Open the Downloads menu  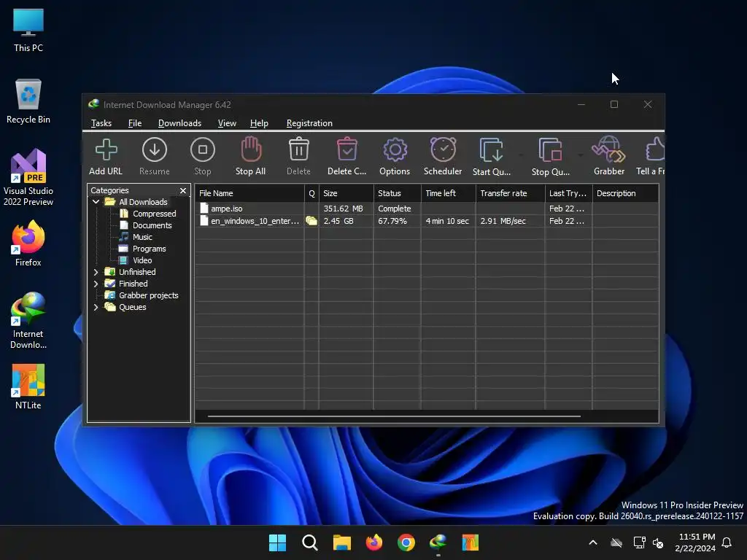pyautogui.click(x=179, y=123)
